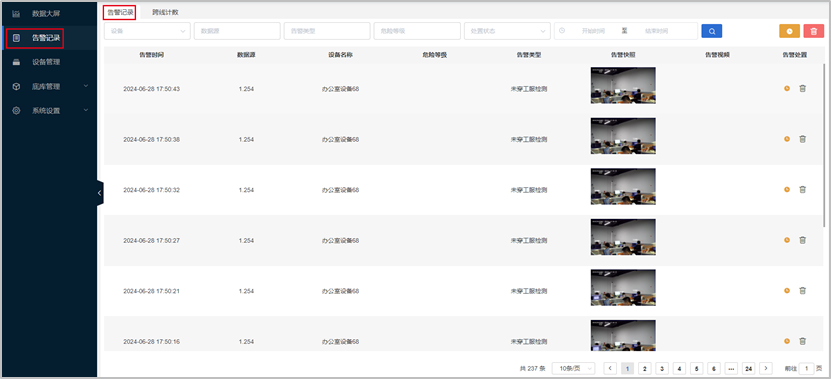
Task: Switch to the 跨线计数 tab
Action: [165, 12]
